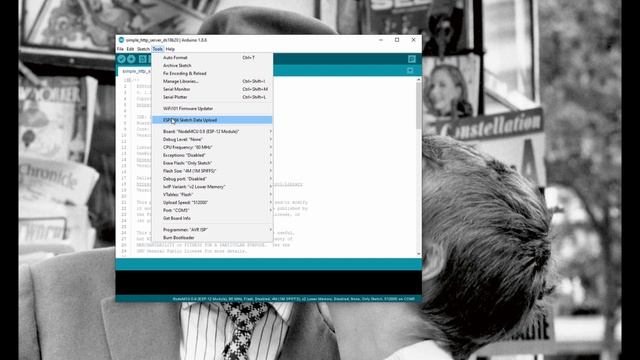The height and width of the screenshot is (360, 640).
Task: Click the black console output area
Action: pos(269,282)
